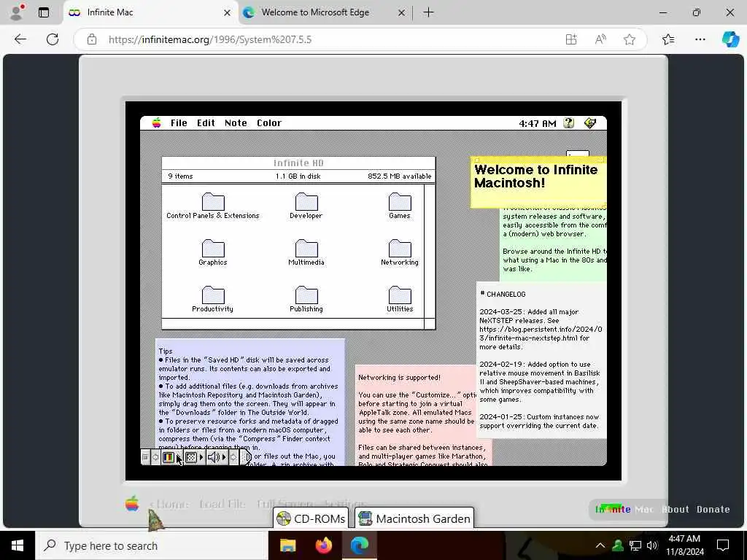Open the Productivity folder icon
The image size is (747, 560).
coord(213,295)
